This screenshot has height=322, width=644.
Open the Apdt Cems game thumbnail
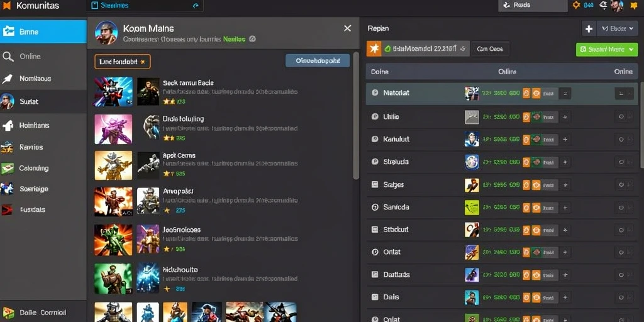[113, 165]
